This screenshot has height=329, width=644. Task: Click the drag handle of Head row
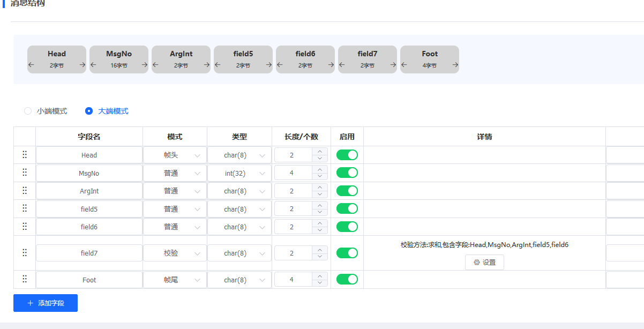[x=25, y=155]
